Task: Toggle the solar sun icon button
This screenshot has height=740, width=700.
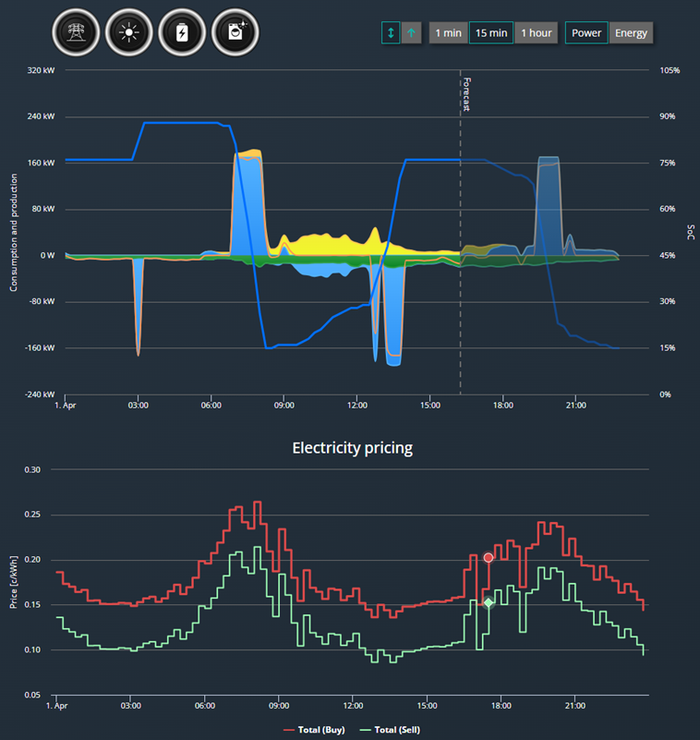Action: pyautogui.click(x=128, y=32)
